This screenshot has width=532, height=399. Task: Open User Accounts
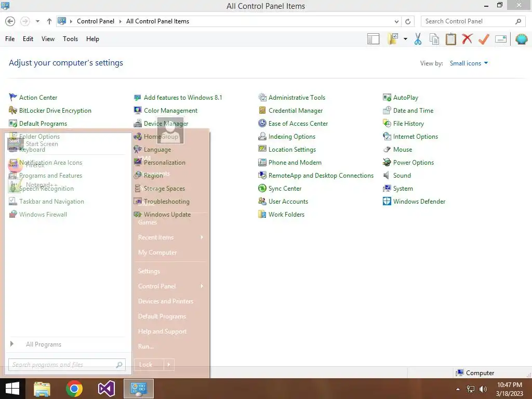tap(288, 202)
